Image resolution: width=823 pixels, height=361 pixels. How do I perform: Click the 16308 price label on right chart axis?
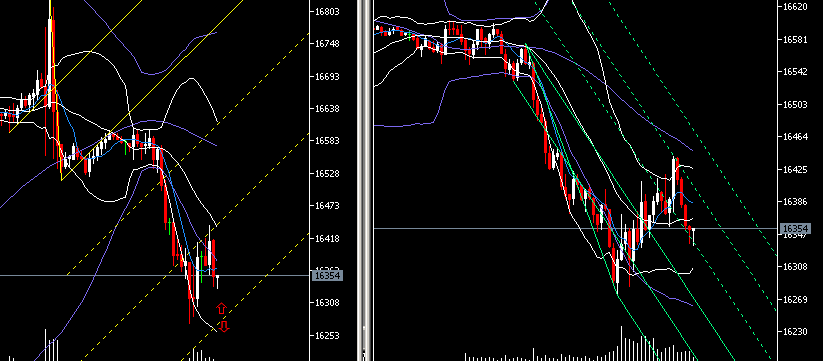coord(795,267)
